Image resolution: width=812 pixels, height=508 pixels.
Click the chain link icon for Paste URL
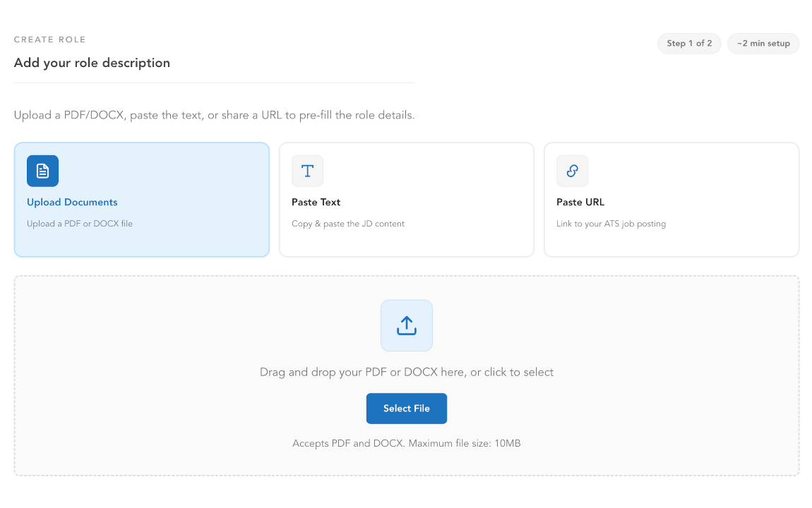(x=572, y=171)
